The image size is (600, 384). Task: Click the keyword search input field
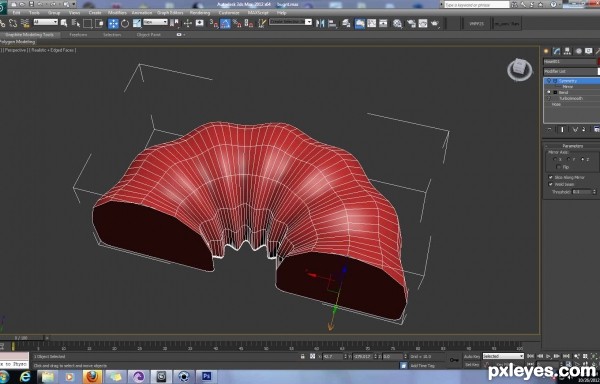tap(476, 5)
